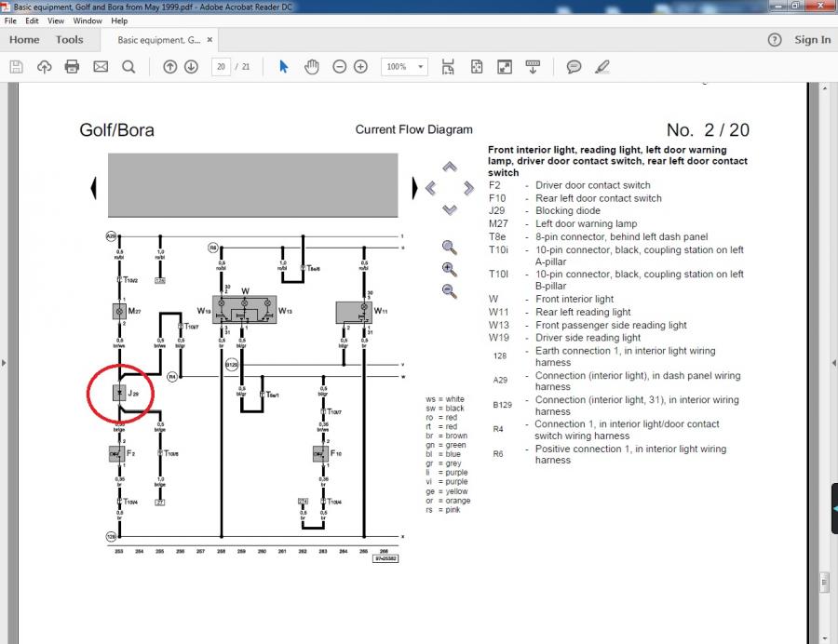Open the add comment tool
This screenshot has width=838, height=644.
click(574, 67)
